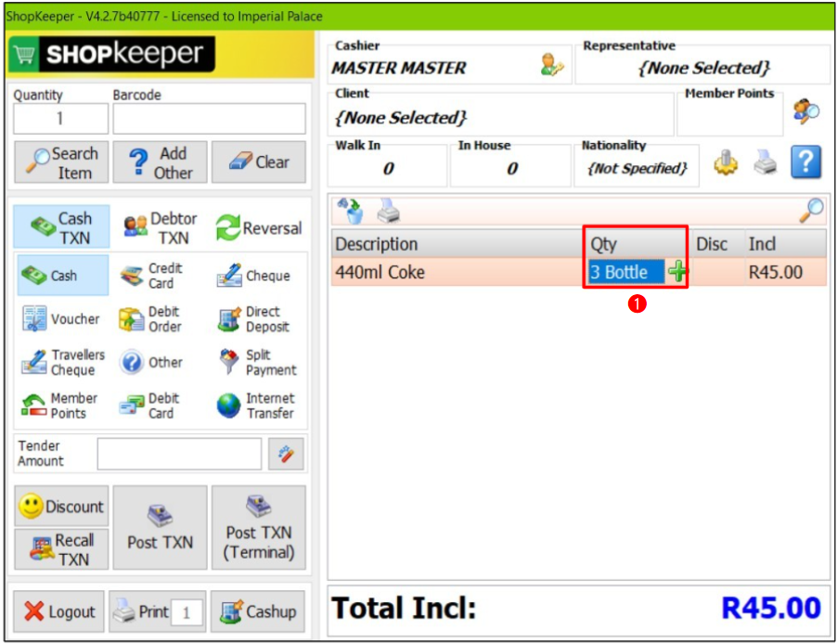This screenshot has width=837, height=644.
Task: Select Reversal transaction type
Action: [x=260, y=227]
